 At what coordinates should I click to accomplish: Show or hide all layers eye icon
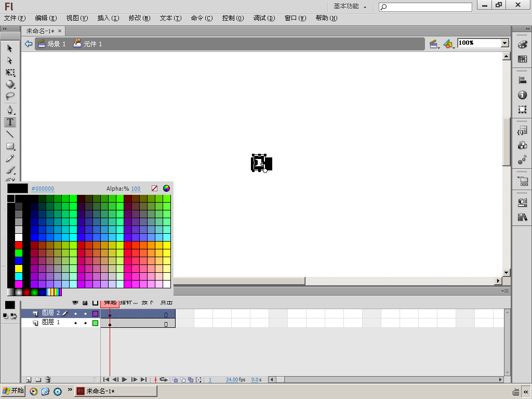point(75,302)
